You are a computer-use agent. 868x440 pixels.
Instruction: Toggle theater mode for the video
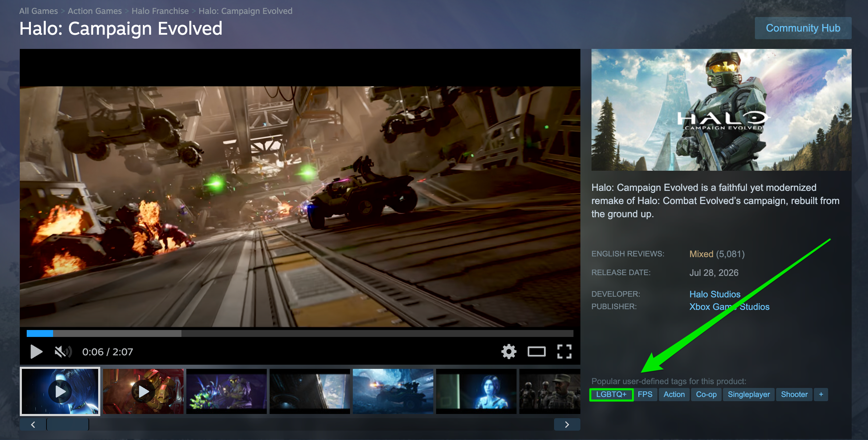tap(536, 352)
